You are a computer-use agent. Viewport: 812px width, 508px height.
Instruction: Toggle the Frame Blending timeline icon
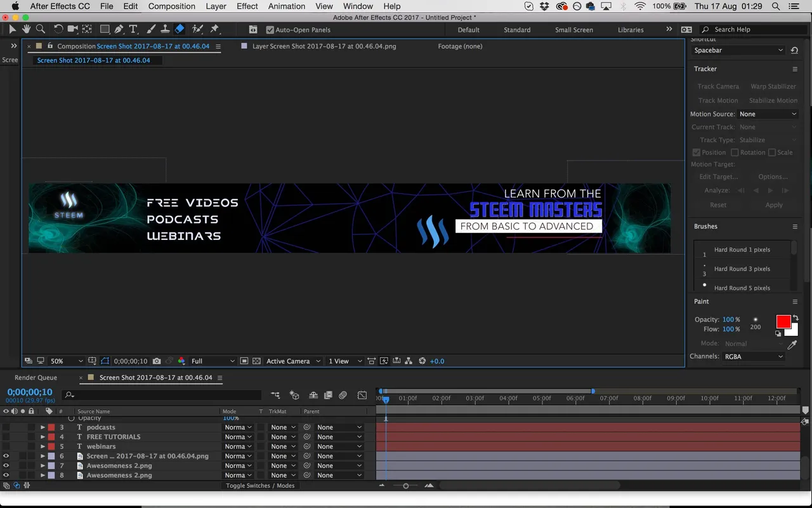point(328,395)
